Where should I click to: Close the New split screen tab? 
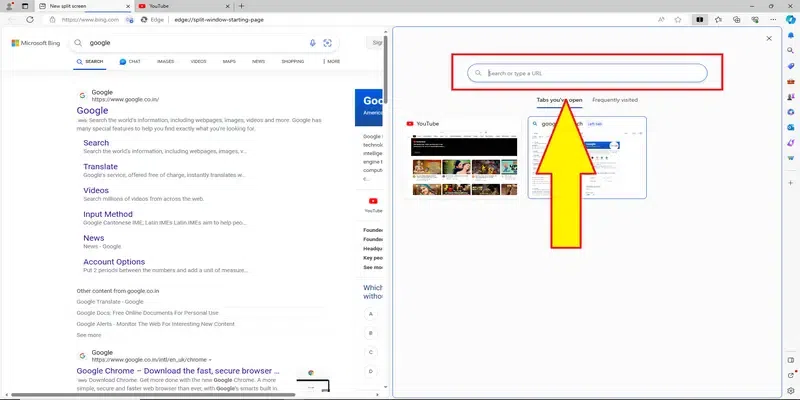(128, 6)
